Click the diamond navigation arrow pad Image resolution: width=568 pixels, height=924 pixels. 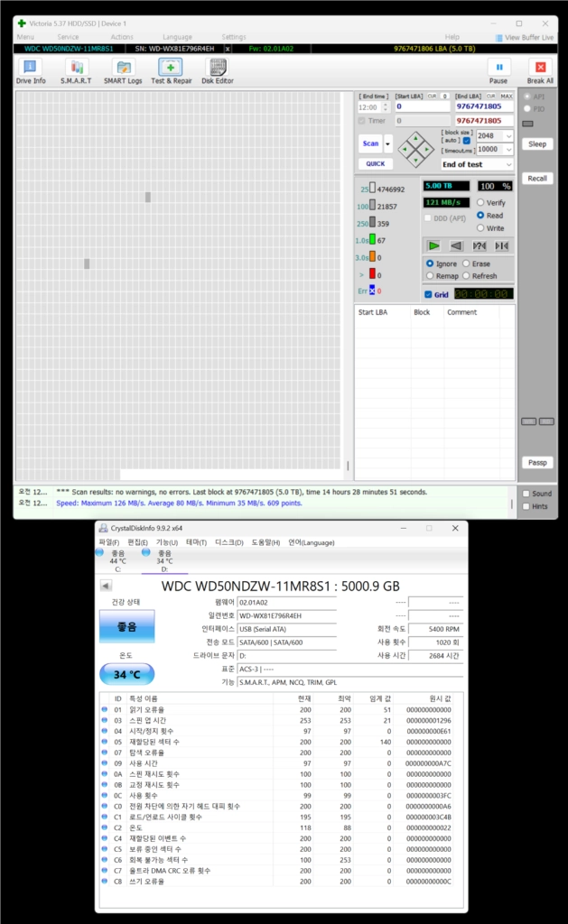[x=415, y=149]
